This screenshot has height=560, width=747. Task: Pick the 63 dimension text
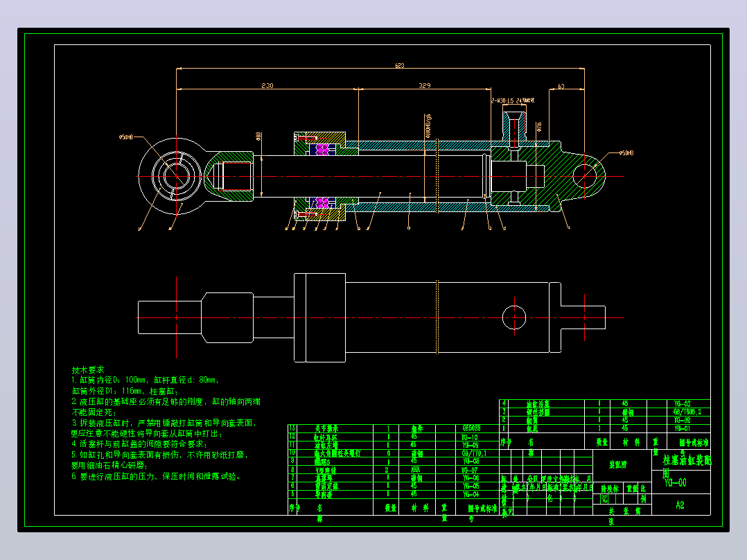561,86
